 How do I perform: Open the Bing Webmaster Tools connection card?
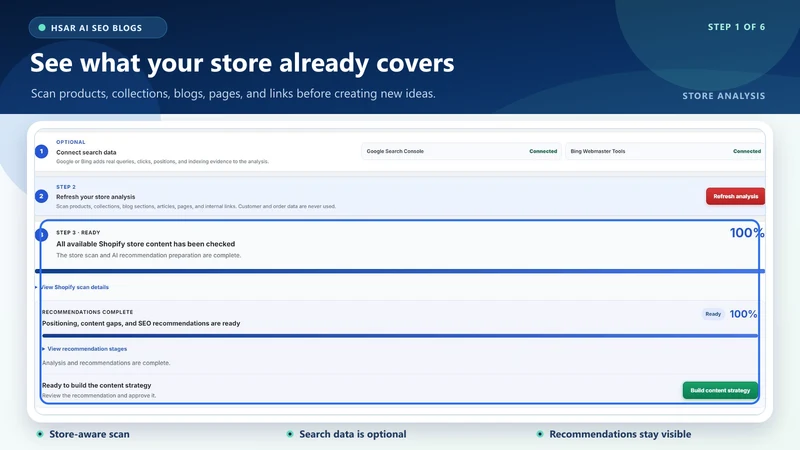click(665, 152)
